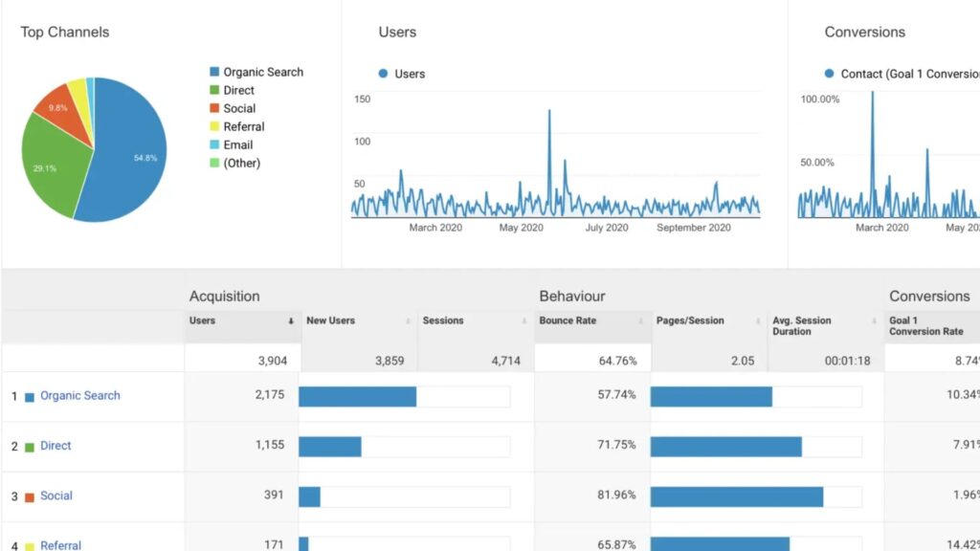The width and height of the screenshot is (980, 551).
Task: Click the descending sort arrow on Users column
Action: 291,320
